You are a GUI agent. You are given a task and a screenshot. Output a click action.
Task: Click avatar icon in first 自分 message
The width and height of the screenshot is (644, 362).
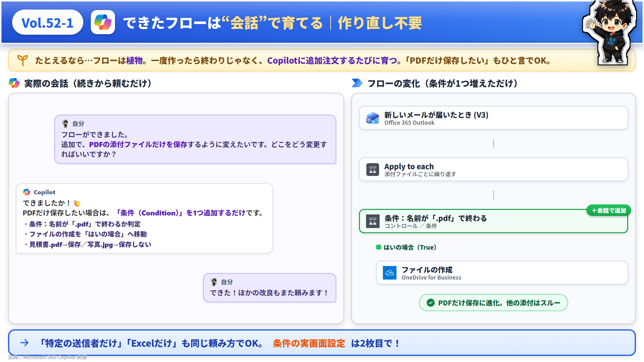click(65, 123)
